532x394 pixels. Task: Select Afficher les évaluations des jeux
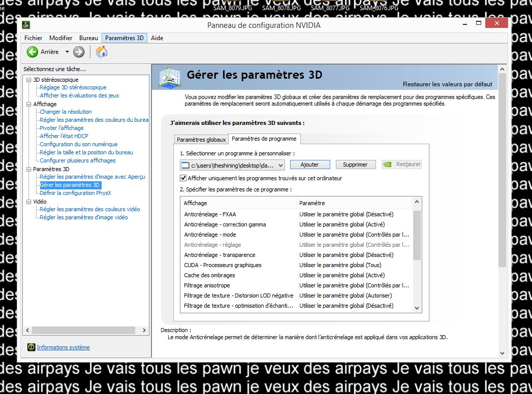click(x=79, y=95)
